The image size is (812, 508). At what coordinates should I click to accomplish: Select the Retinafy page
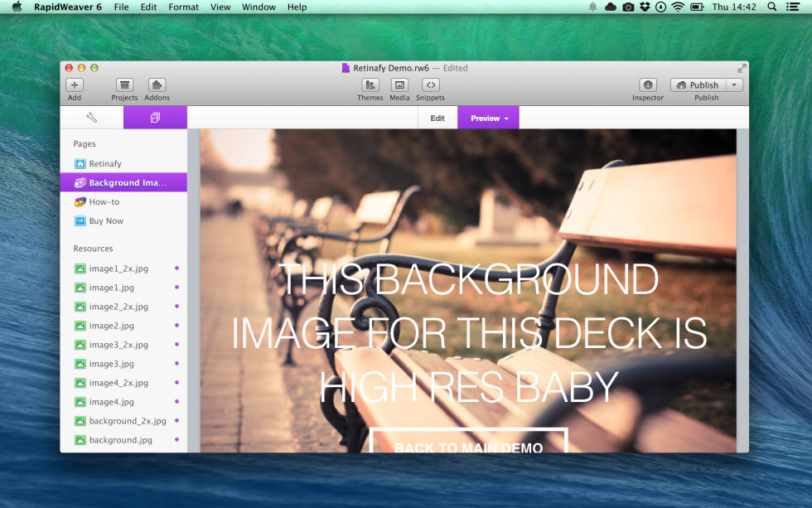(123, 163)
